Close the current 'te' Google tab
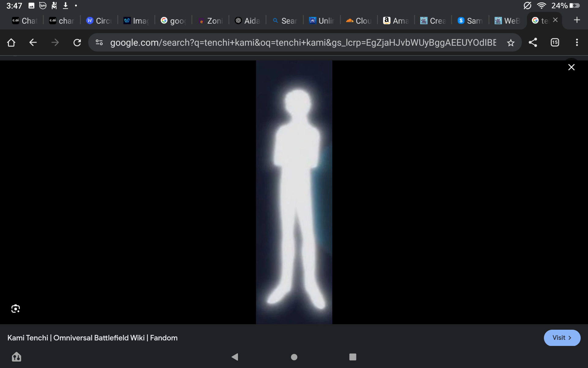This screenshot has height=368, width=588. click(x=555, y=20)
